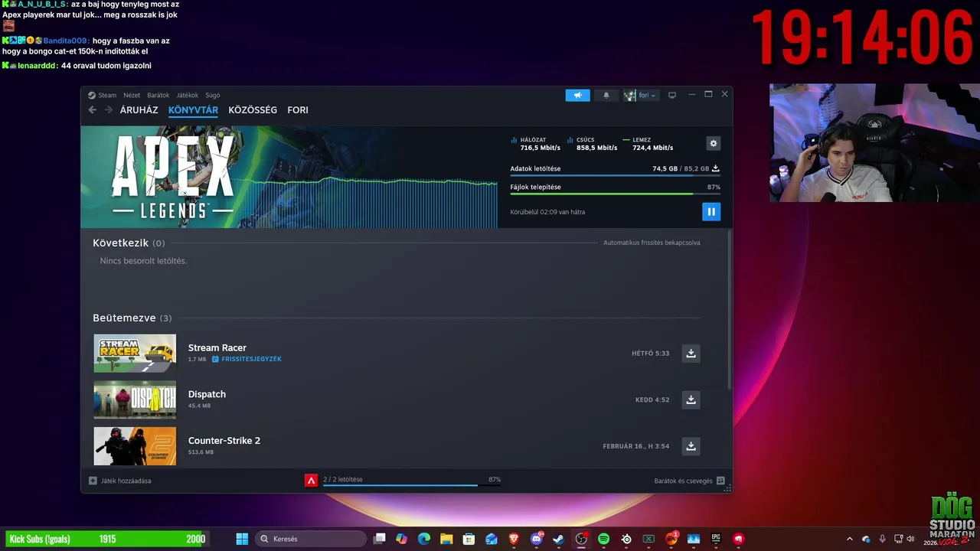Image resolution: width=980 pixels, height=551 pixels.
Task: Open Task View on the taskbar
Action: 379,539
